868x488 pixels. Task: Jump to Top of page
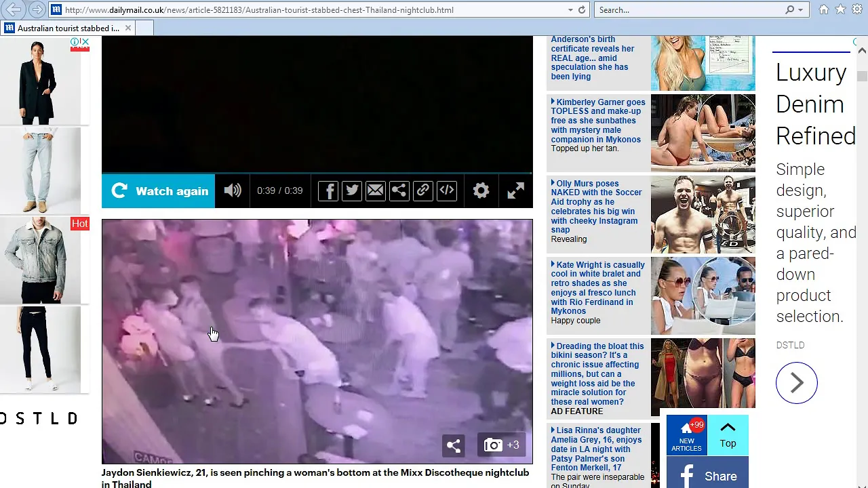coord(728,435)
